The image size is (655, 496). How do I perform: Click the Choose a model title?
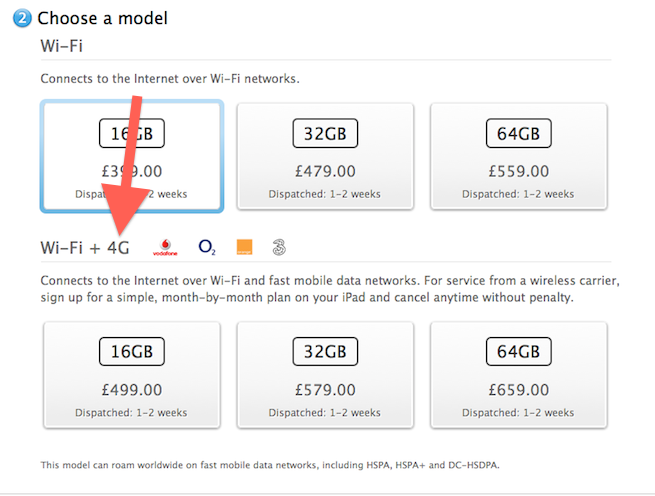pos(102,18)
